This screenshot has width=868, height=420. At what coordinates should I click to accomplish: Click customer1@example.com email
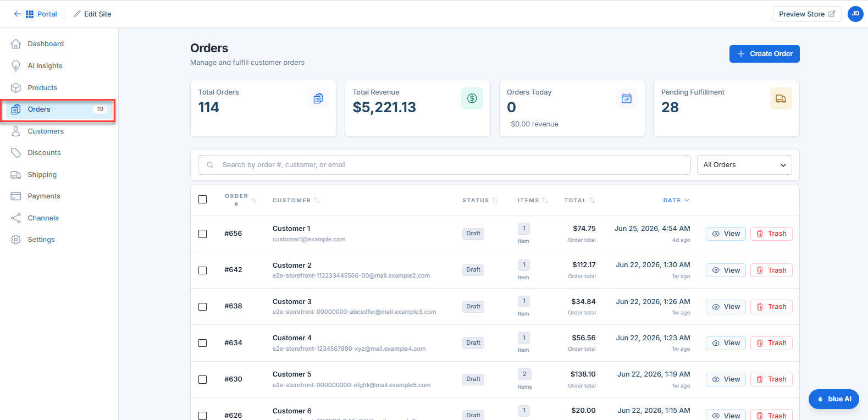point(309,240)
